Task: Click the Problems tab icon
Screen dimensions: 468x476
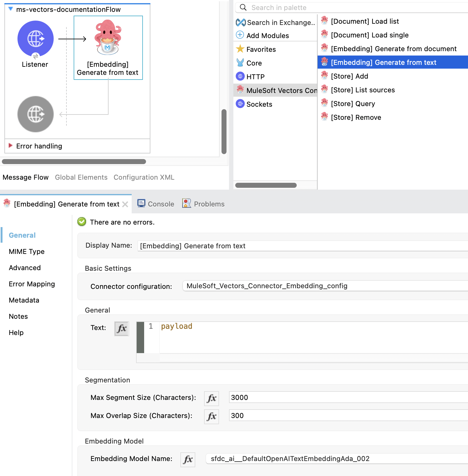Action: (x=187, y=203)
